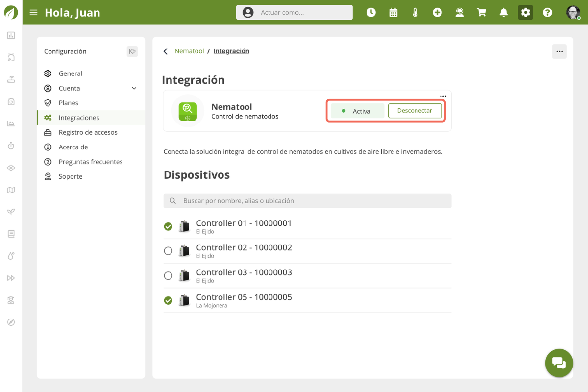Click the help question mark icon
Image resolution: width=588 pixels, height=392 pixels.
(x=547, y=13)
